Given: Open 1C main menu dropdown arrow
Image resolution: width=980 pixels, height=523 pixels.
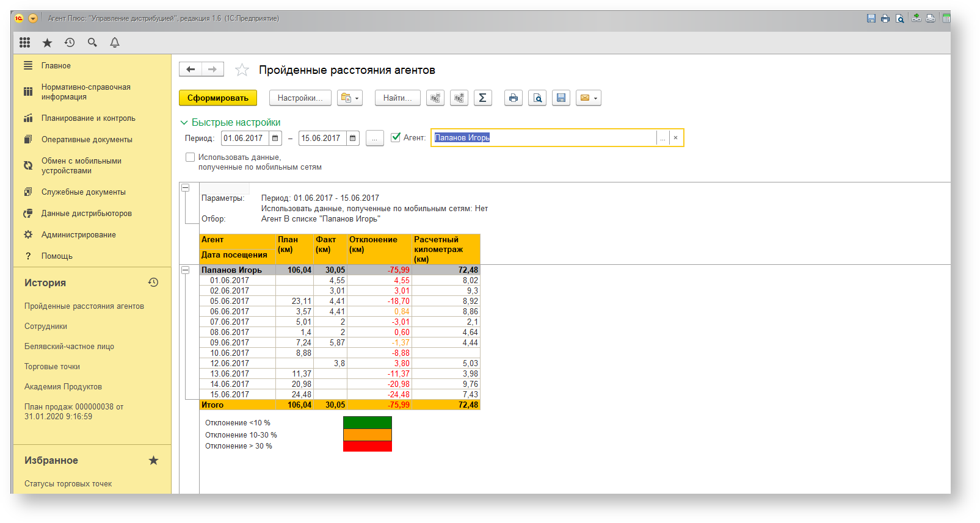Looking at the screenshot, I should (x=33, y=18).
